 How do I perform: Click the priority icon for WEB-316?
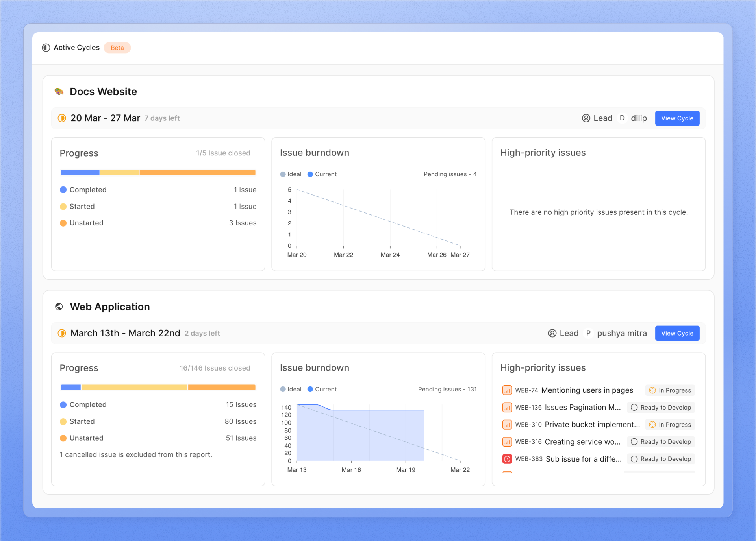(x=507, y=442)
